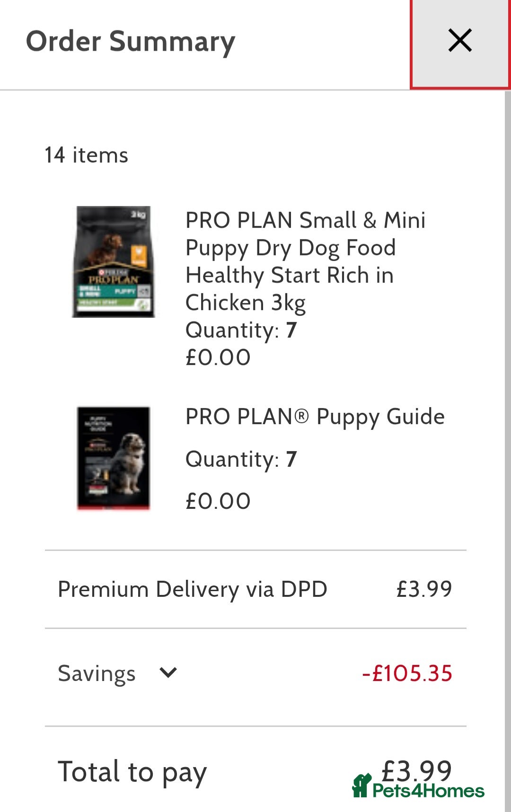This screenshot has width=511, height=812.
Task: Click the Total to pay label
Action: click(x=132, y=772)
